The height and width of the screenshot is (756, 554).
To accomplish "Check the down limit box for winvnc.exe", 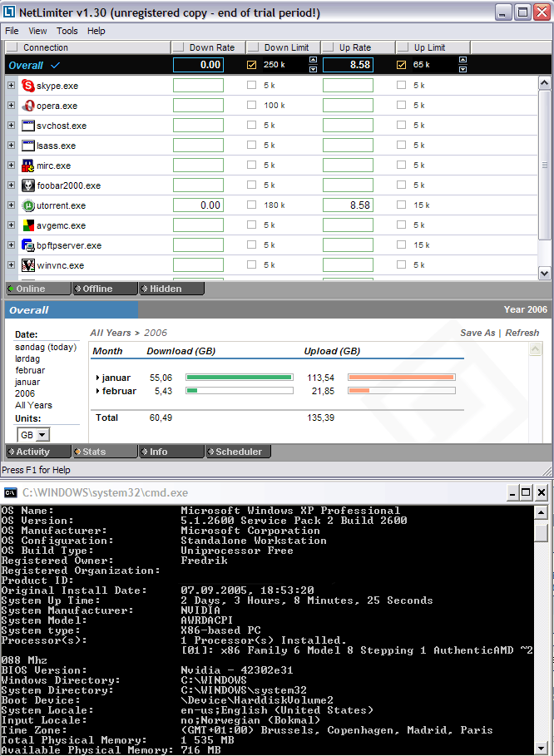I will 251,264.
